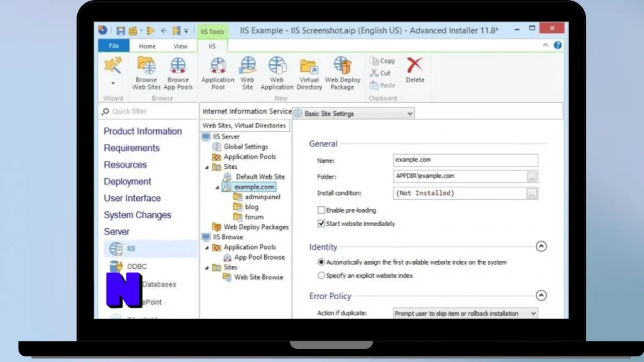Enable pre-loading checkbox
644x362 pixels.
tap(321, 210)
